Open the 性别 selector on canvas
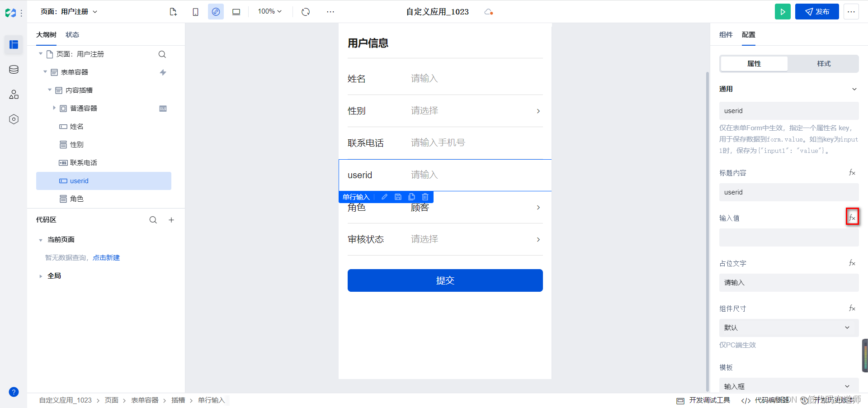This screenshot has height=408, width=868. click(476, 111)
